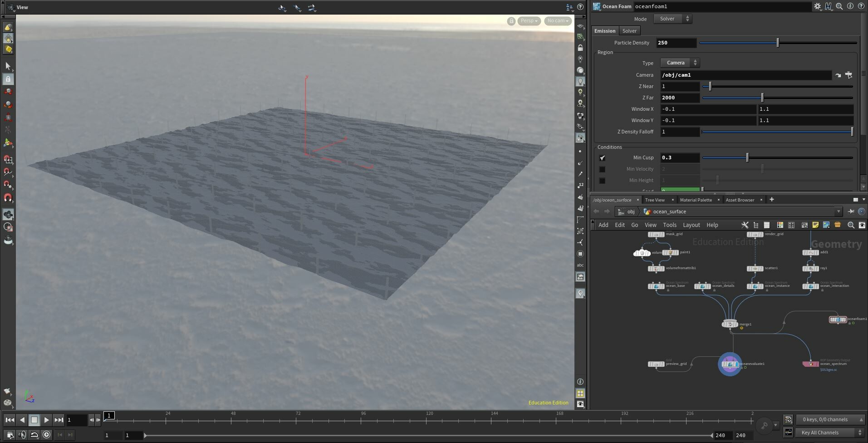Click the wrench customize icon in the network editor toolbar
This screenshot has width=868, height=443.
pos(745,225)
